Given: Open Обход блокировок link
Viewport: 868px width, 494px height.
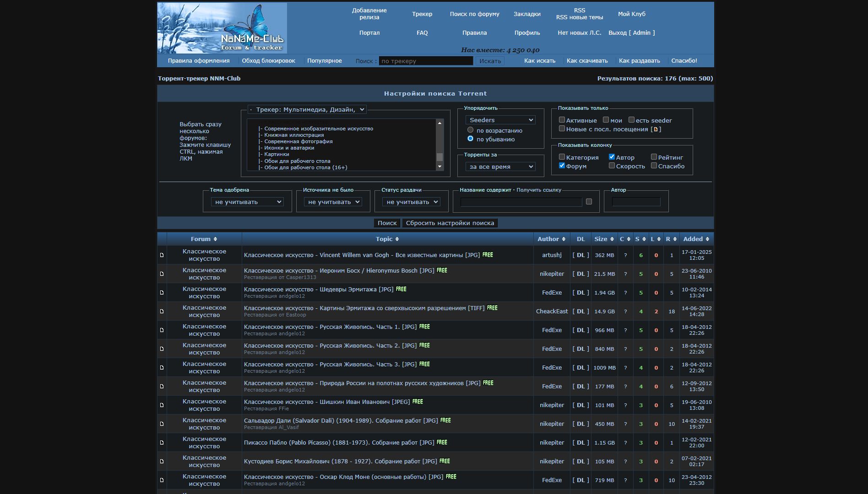Looking at the screenshot, I should (x=268, y=60).
